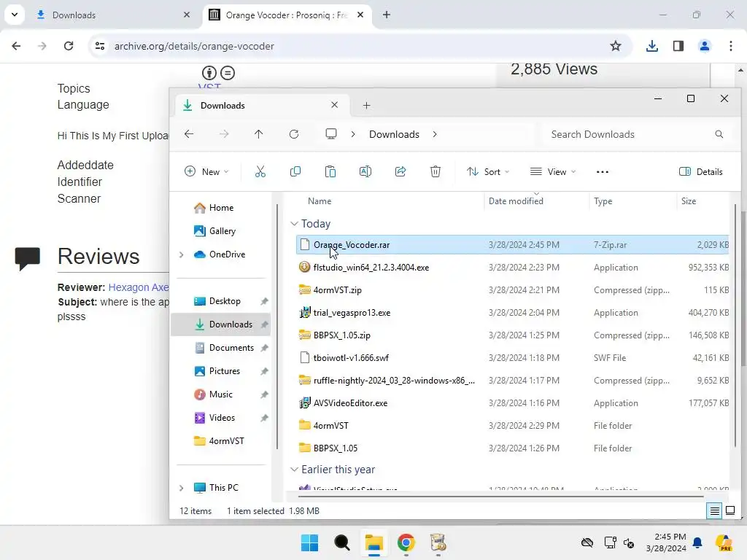This screenshot has height=560, width=747.
Task: Click the Delete trash icon
Action: pos(436,172)
